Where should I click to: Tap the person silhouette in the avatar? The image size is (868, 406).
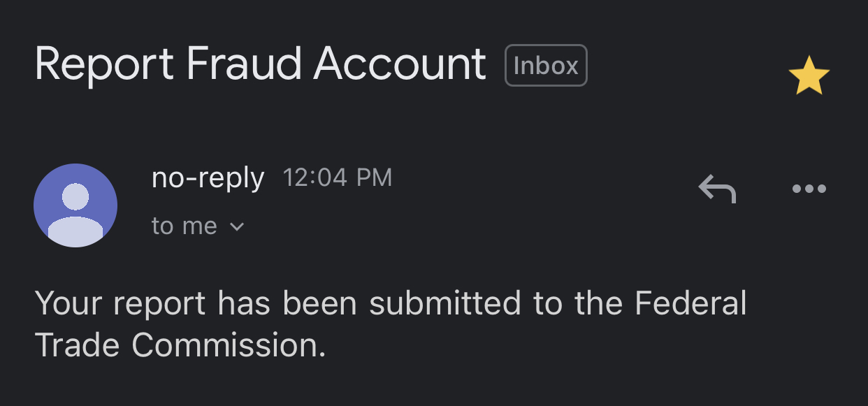(75, 212)
